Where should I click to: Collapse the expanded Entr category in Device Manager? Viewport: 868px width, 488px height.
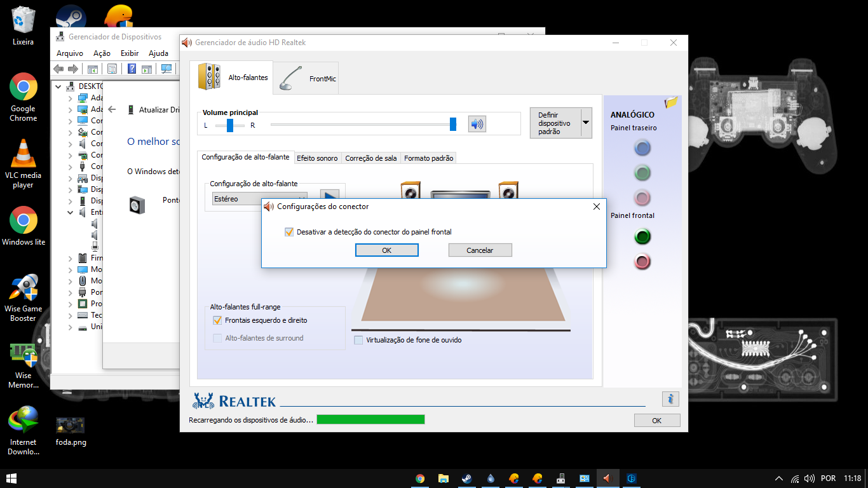pyautogui.click(x=71, y=212)
